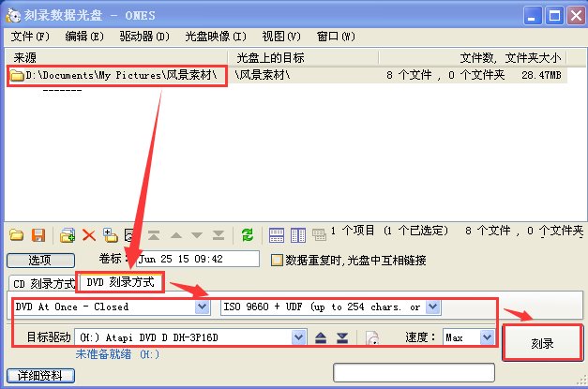588x389 pixels.
Task: Open the 光盘映像(I) menu
Action: click(216, 37)
